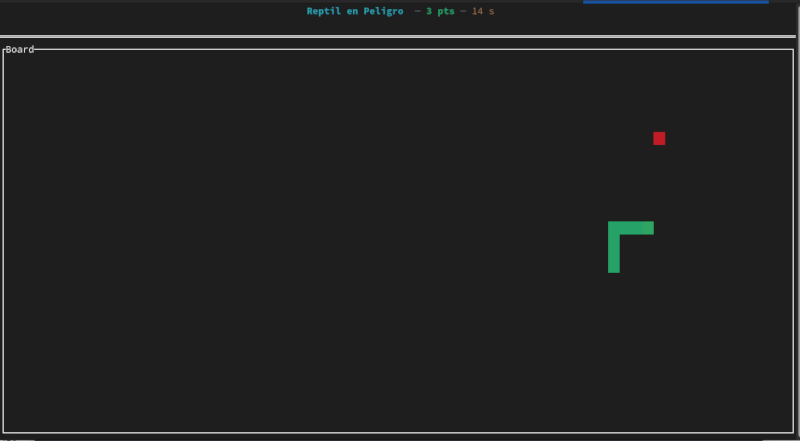
Task: Click the bottom-right corner of the Board frame
Action: pos(793,433)
